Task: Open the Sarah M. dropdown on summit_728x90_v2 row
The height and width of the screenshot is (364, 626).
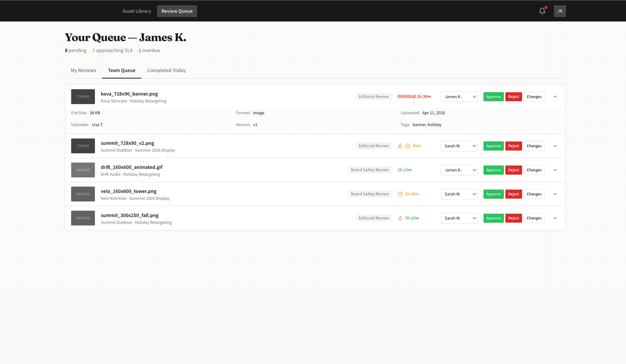Action: [x=459, y=146]
